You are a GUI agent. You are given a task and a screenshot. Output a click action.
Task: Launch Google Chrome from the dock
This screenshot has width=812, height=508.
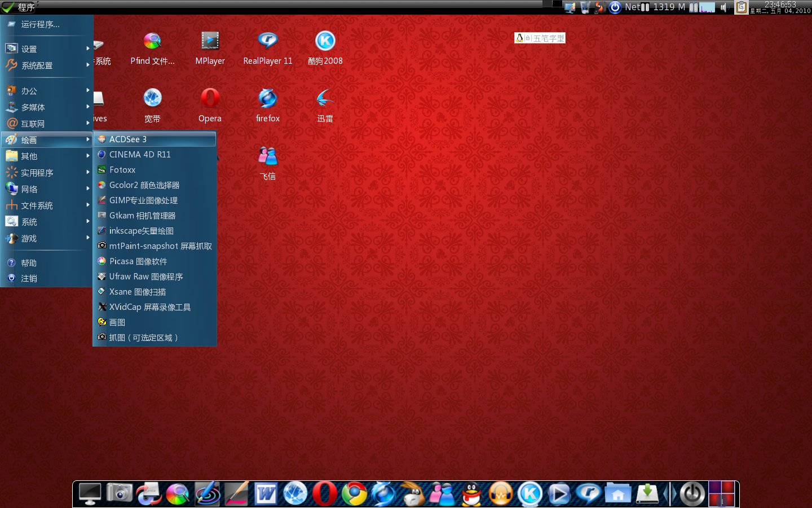coord(354,494)
